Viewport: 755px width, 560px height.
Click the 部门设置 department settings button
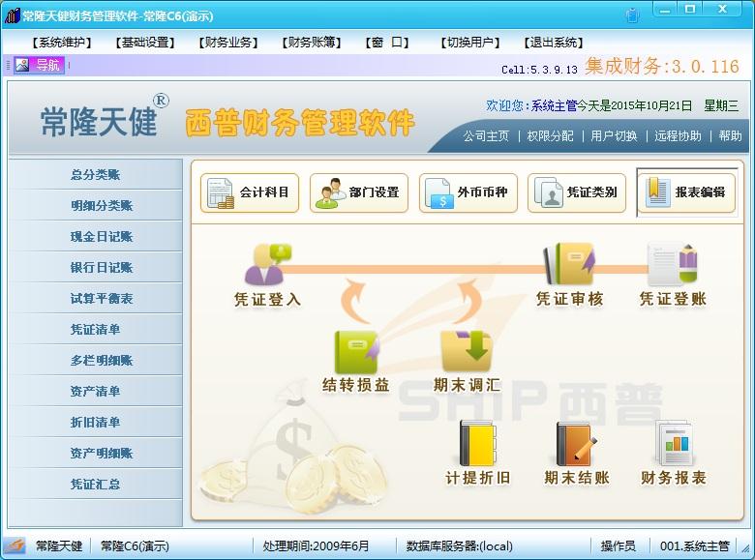pyautogui.click(x=359, y=192)
